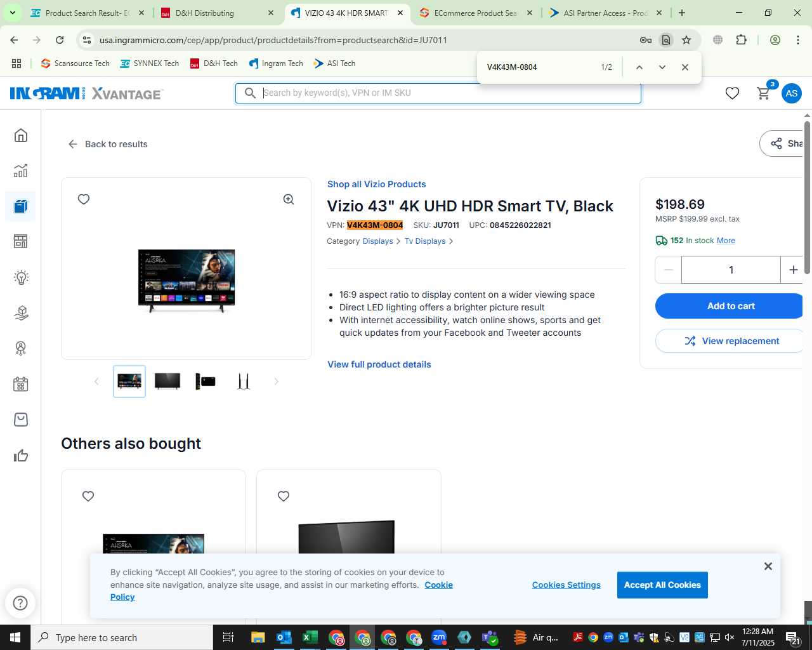Open the calendar icon in left sidebar
Viewport: 812px width, 650px height.
click(21, 384)
